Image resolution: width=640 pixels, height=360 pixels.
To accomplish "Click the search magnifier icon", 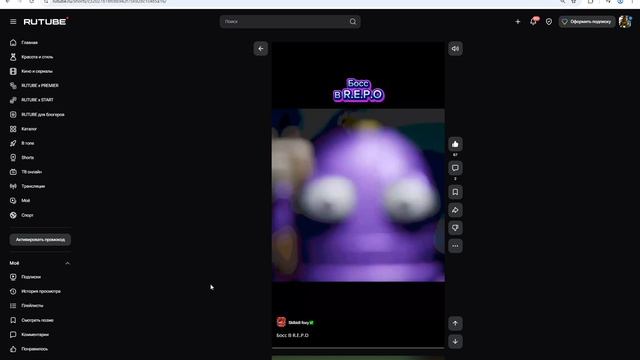I will (353, 22).
